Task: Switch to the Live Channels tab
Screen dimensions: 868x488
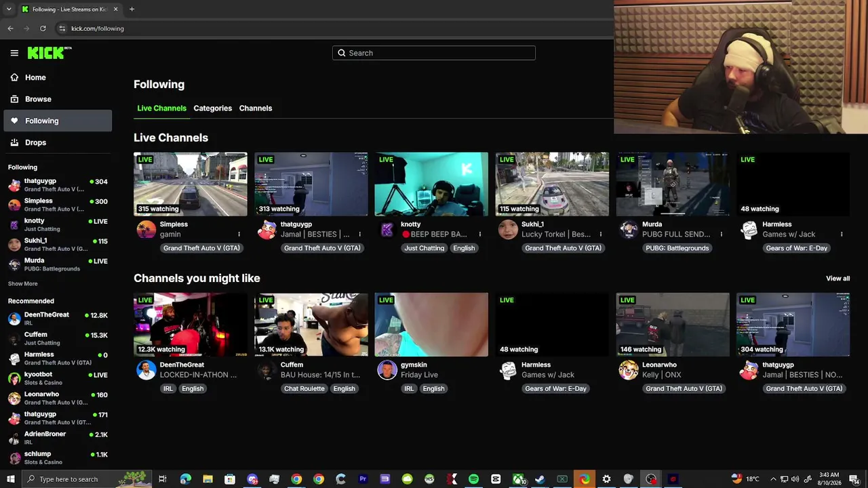Action: (x=161, y=108)
